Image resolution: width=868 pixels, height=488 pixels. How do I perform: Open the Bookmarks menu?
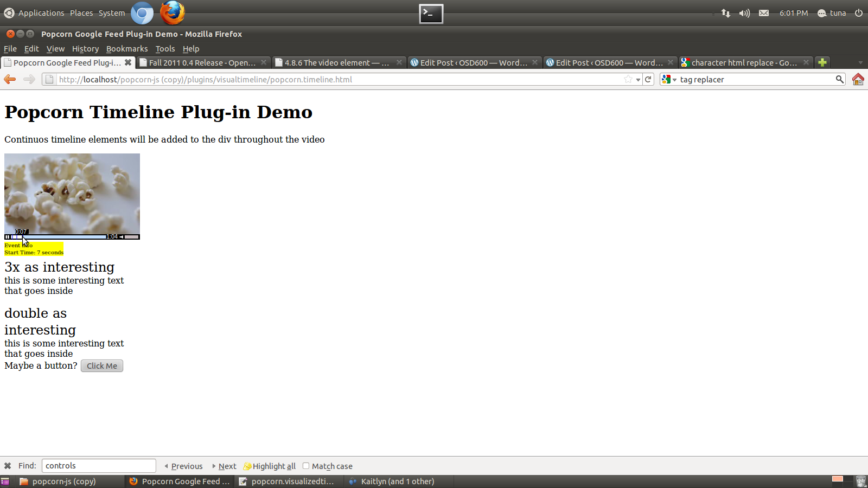tap(127, 49)
